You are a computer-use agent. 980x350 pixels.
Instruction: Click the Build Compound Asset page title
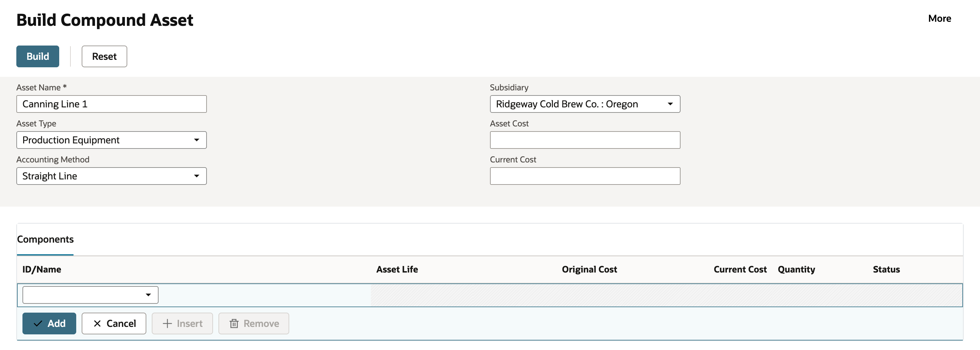[x=104, y=20]
